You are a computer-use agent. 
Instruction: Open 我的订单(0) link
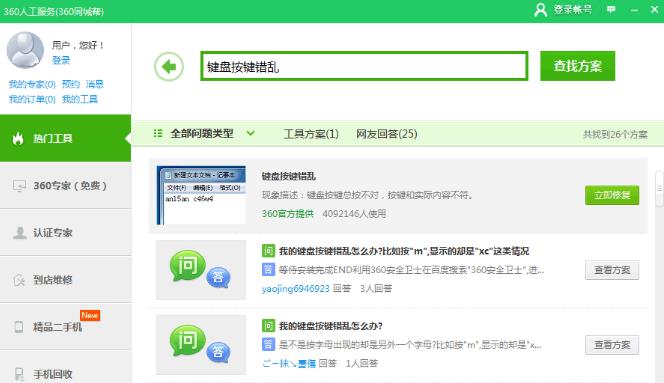click(32, 99)
